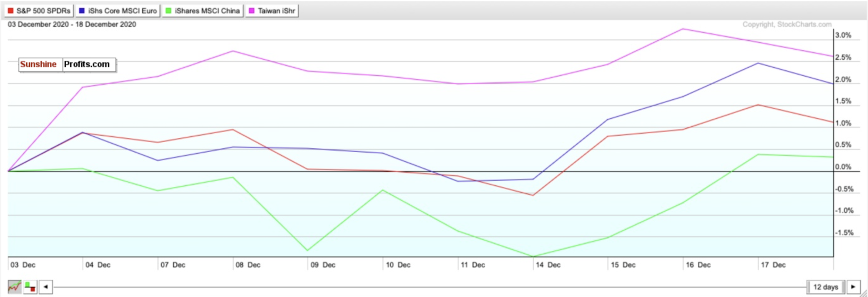This screenshot has width=868, height=297.
Task: Select the histogram bar mode icon
Action: pos(30,287)
